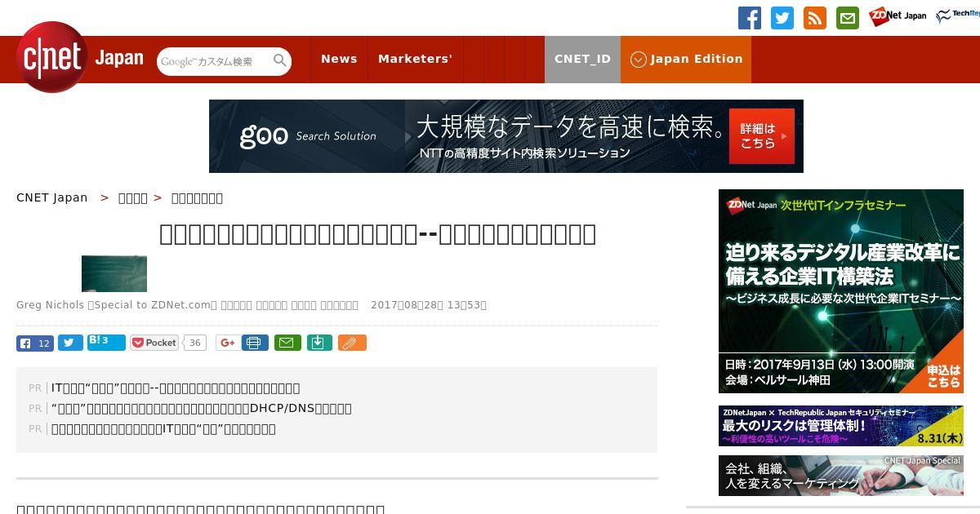The image size is (980, 514).
Task: Focus the Google custom search field
Action: pos(214,61)
